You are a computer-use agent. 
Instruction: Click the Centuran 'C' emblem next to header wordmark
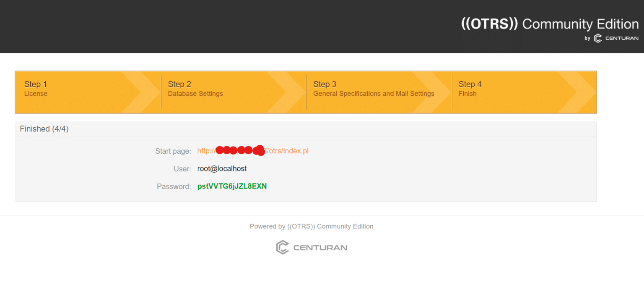point(597,38)
